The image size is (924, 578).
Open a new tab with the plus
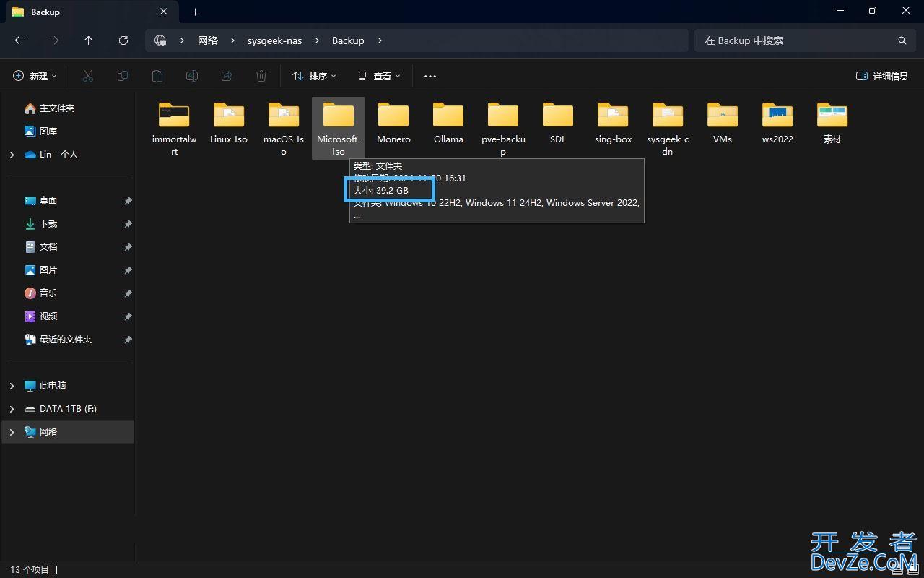coord(195,12)
